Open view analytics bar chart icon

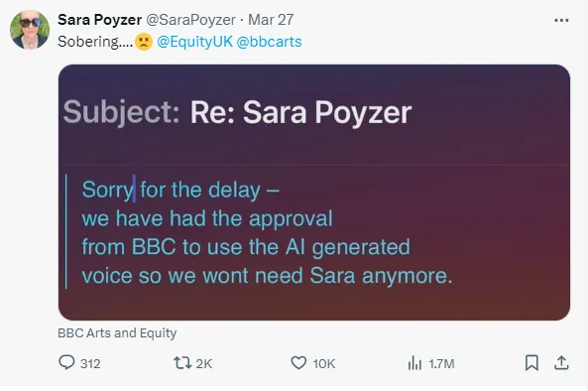pyautogui.click(x=414, y=363)
